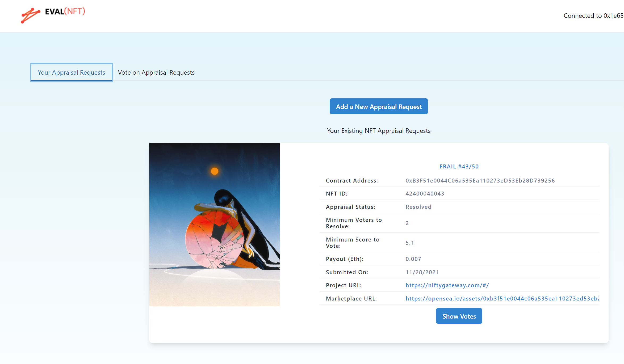This screenshot has width=624, height=364.
Task: Click the Minimum Voters to Resolve label
Action: pos(354,223)
